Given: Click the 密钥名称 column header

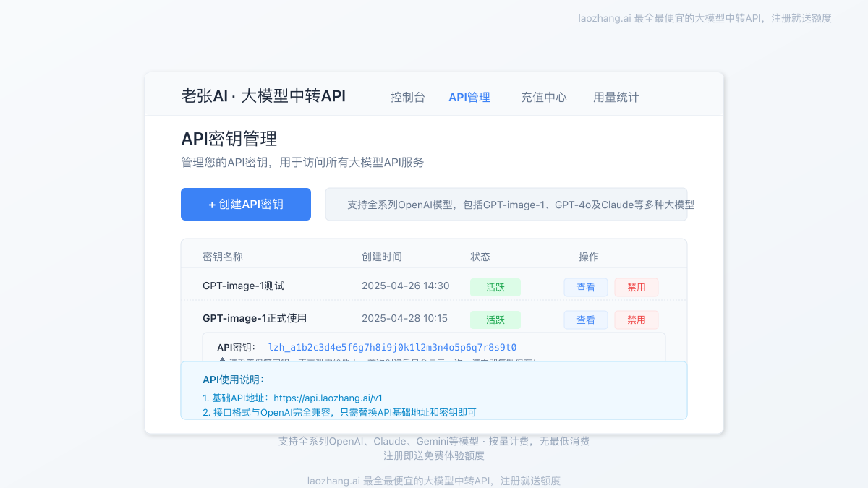Looking at the screenshot, I should click(223, 257).
